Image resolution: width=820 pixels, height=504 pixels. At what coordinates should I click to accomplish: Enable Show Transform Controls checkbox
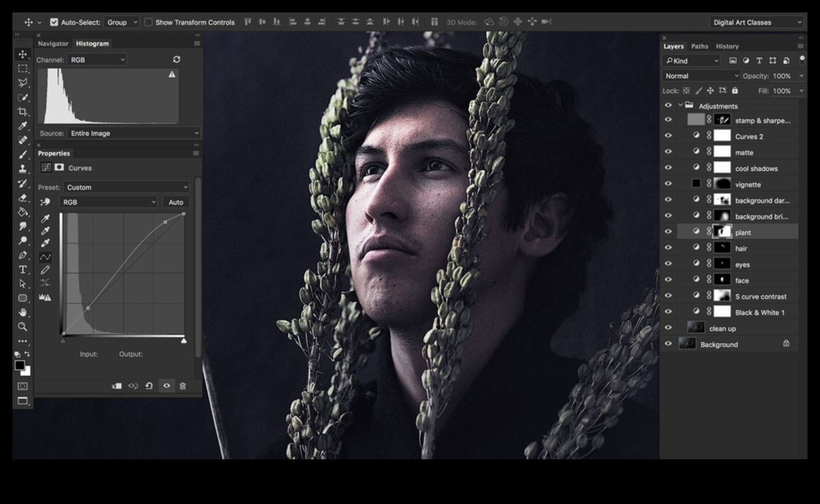(x=148, y=22)
